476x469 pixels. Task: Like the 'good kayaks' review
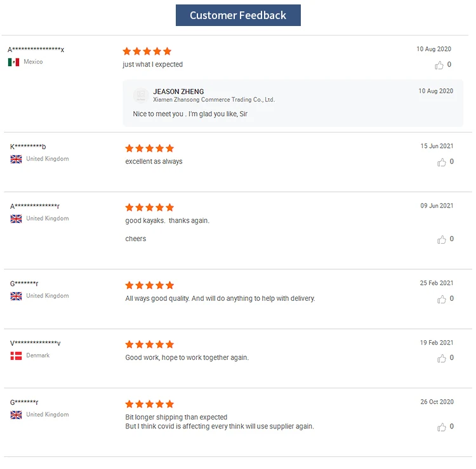click(x=442, y=240)
